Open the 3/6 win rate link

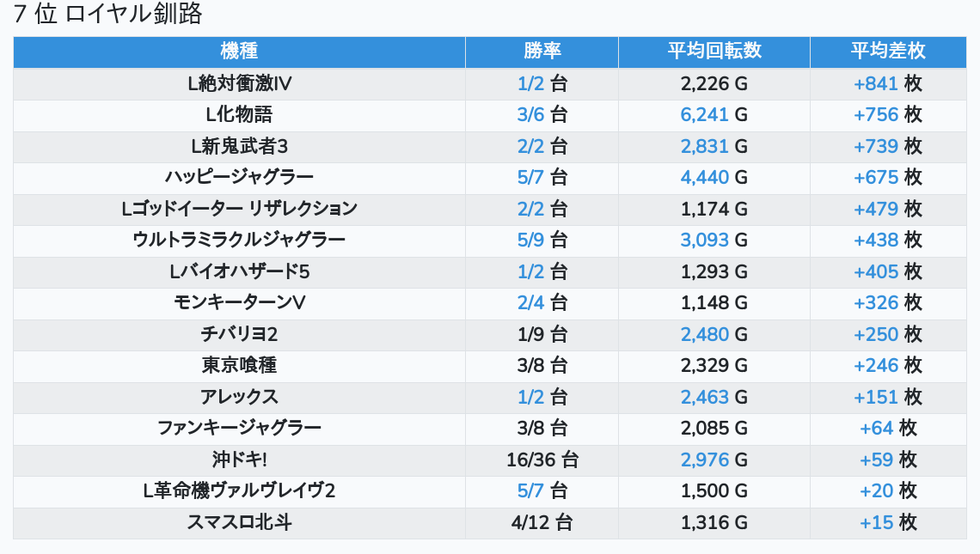pos(531,114)
